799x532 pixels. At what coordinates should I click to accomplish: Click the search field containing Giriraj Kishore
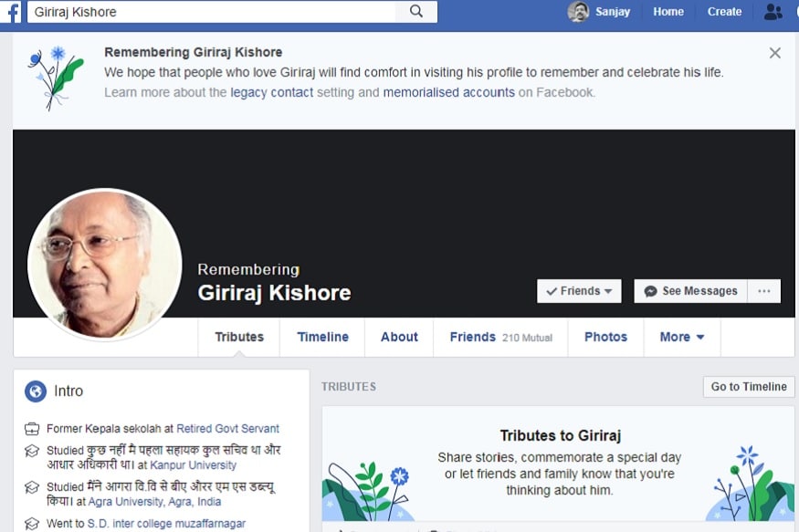[212, 12]
